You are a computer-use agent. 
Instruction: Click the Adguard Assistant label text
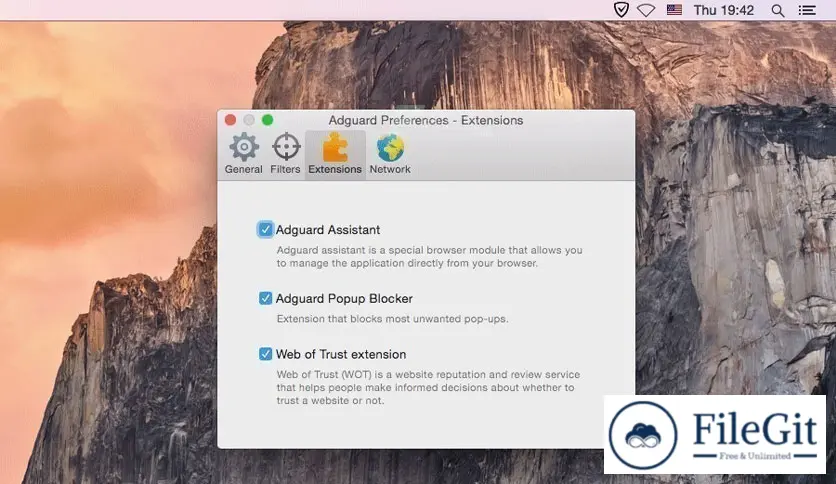(328, 230)
